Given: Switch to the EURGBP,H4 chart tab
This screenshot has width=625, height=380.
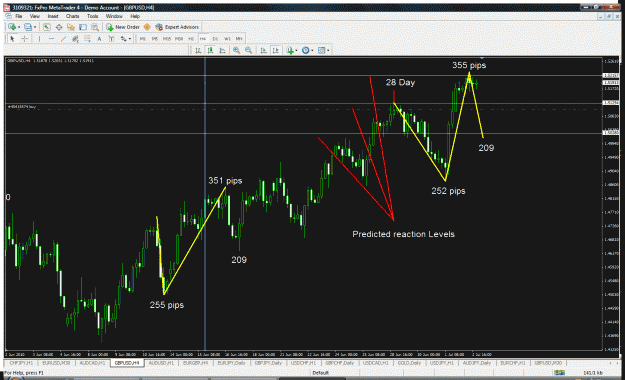Looking at the screenshot, I should point(195,363).
